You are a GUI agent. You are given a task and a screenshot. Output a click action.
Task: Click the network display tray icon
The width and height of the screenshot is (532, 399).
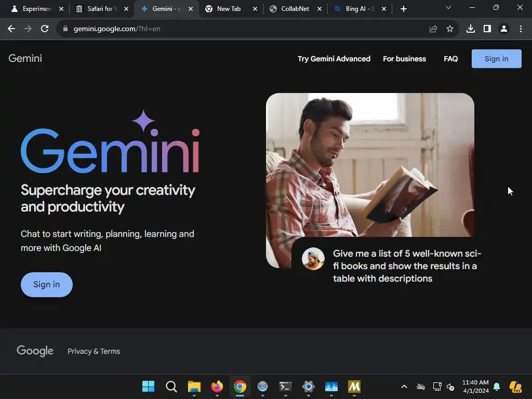pyautogui.click(x=437, y=387)
